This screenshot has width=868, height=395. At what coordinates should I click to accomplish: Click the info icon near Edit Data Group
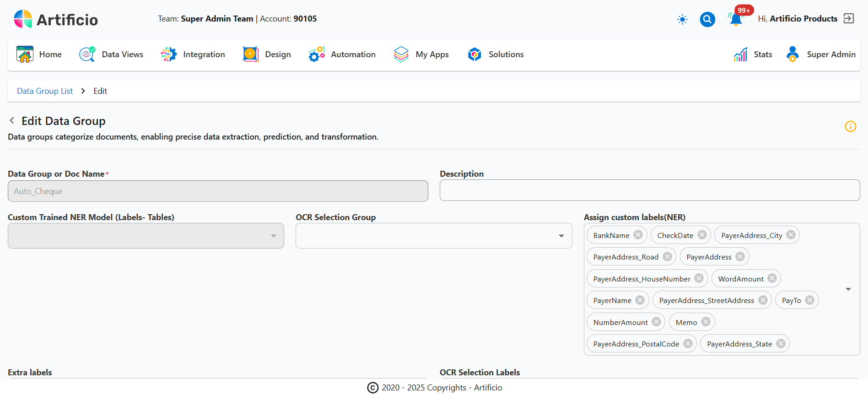[850, 126]
